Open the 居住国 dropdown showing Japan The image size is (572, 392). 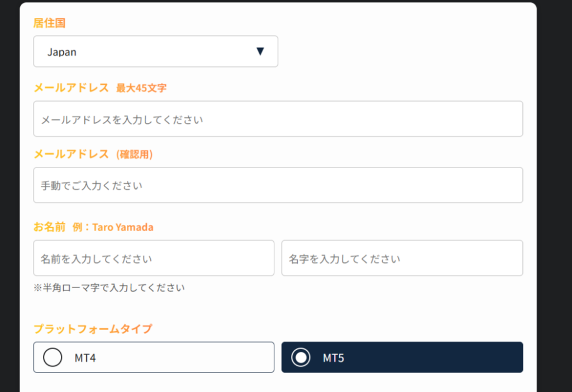point(156,51)
